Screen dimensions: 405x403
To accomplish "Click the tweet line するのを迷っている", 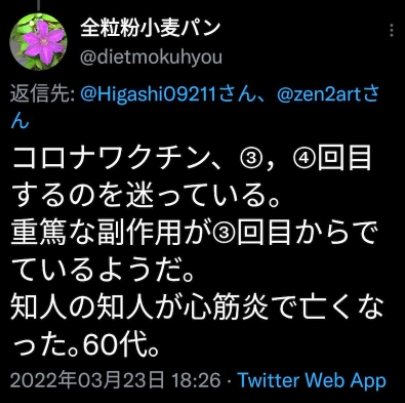I will [145, 195].
